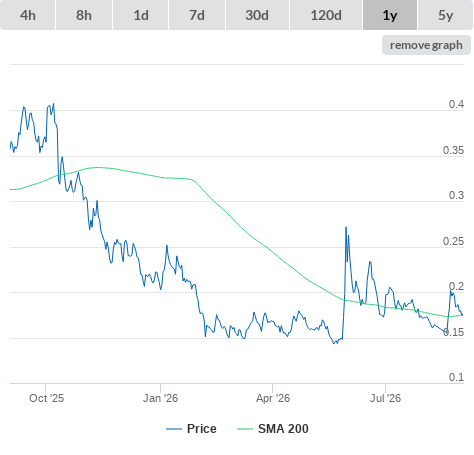
Task: Click the Oct '25 axis label
Action: [x=46, y=398]
